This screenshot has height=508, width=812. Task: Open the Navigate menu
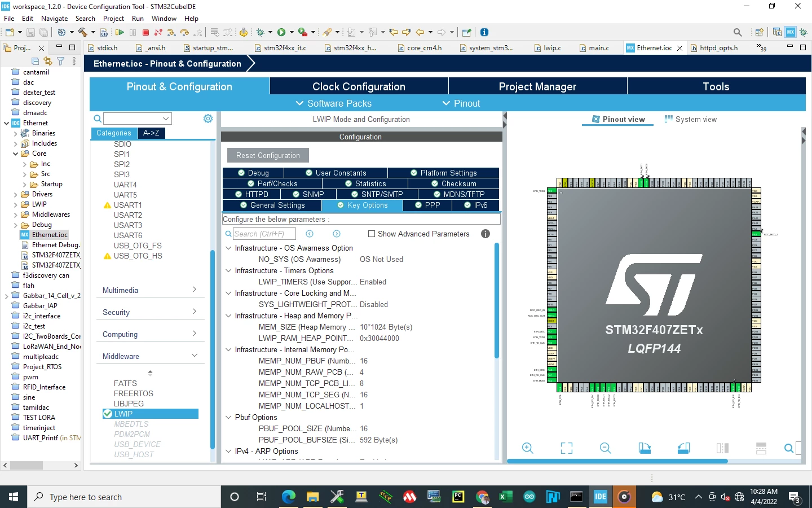tap(54, 19)
